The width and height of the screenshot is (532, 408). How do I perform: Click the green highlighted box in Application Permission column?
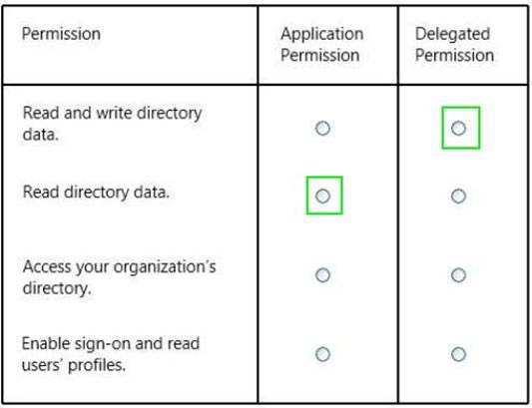tap(324, 196)
